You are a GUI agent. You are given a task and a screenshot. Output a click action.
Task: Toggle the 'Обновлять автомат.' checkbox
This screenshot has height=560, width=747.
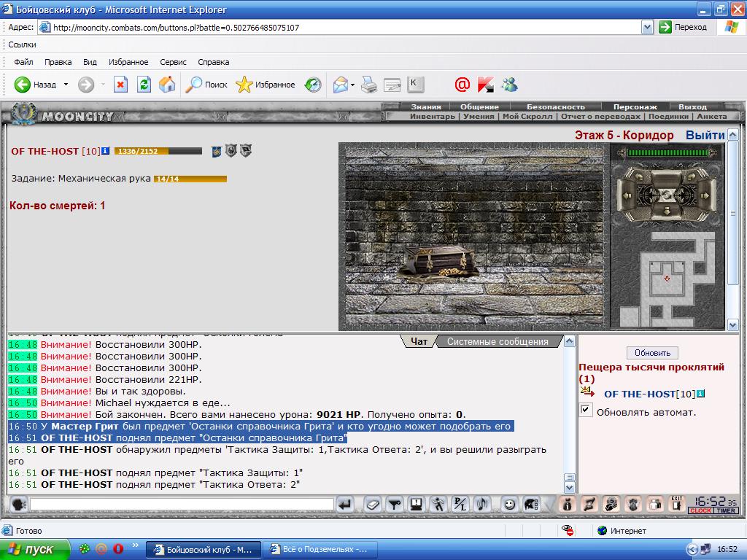586,410
